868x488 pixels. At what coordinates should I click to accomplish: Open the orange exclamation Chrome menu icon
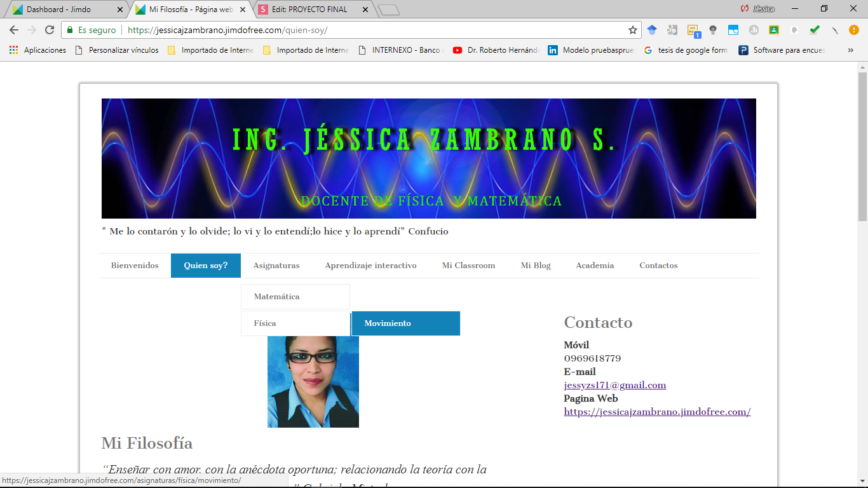coord(854,30)
